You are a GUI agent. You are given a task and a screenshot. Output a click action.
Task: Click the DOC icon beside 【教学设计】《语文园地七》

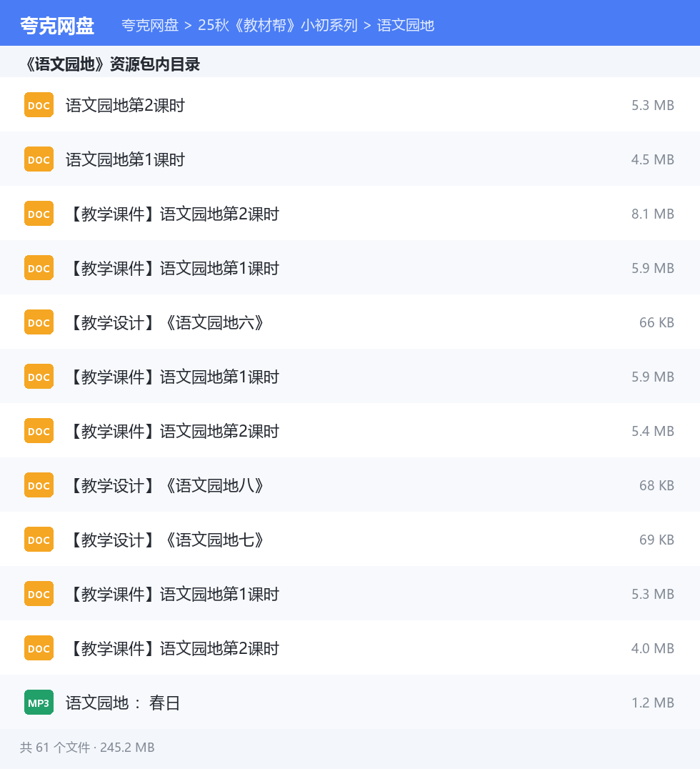click(39, 540)
